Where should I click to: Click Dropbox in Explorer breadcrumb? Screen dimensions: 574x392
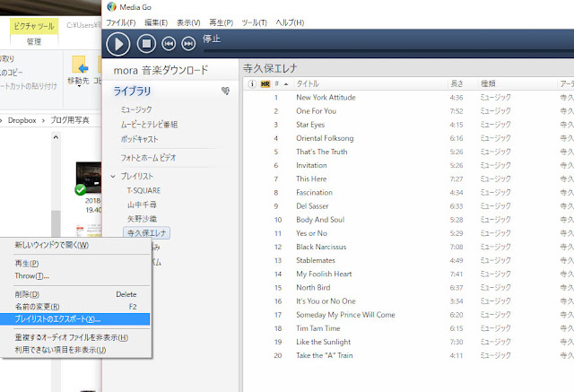pos(22,120)
